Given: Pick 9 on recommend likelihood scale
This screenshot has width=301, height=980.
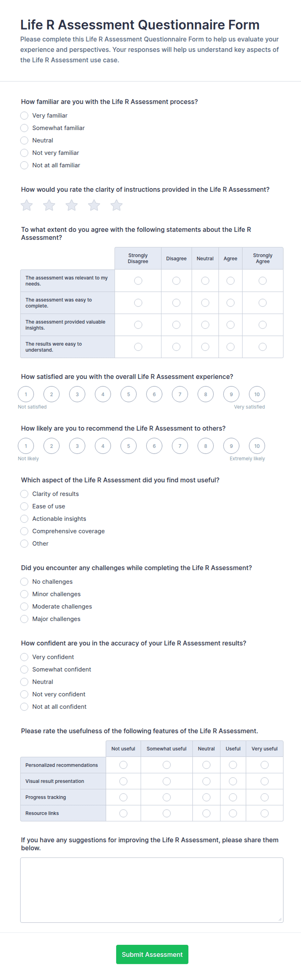Looking at the screenshot, I should [231, 446].
